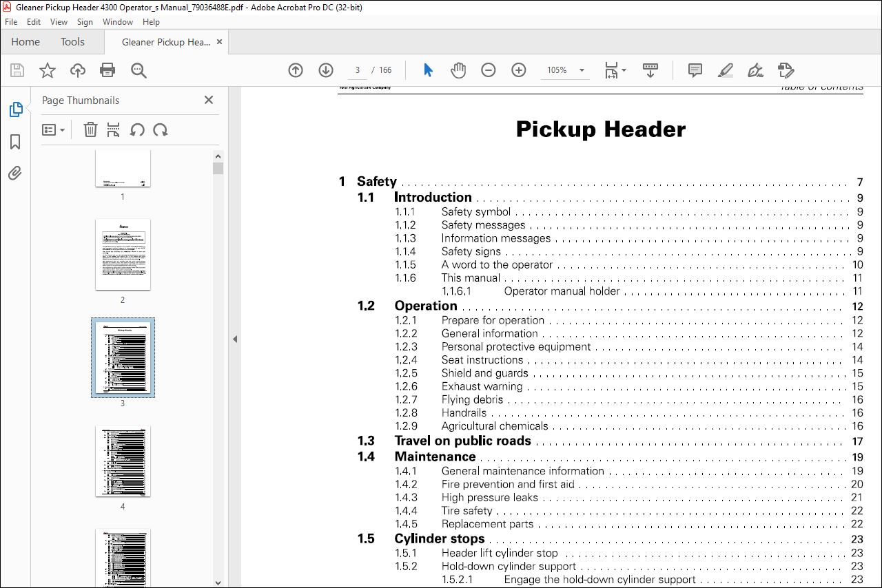Add bookmark with the star icon
The width and height of the screenshot is (882, 588).
(48, 70)
